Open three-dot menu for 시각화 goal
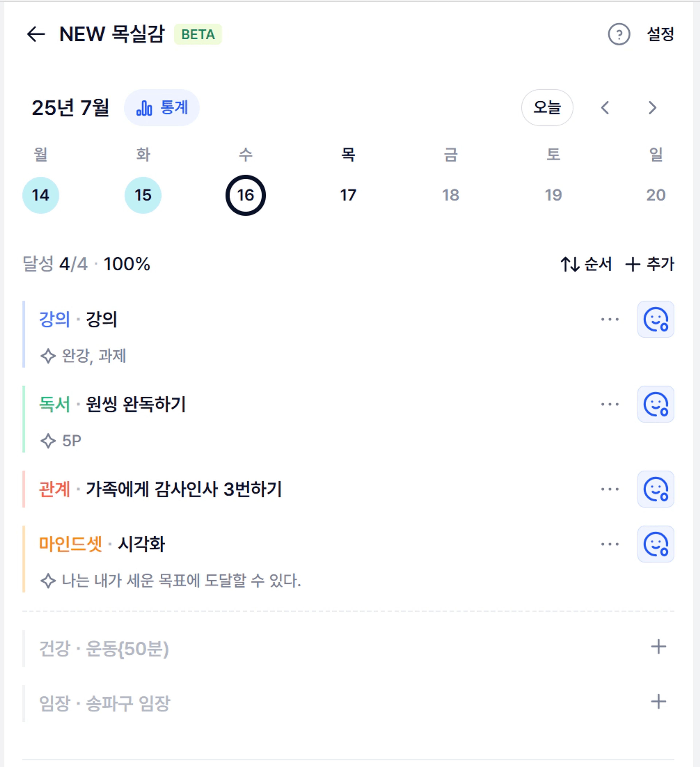The width and height of the screenshot is (700, 767). click(610, 544)
